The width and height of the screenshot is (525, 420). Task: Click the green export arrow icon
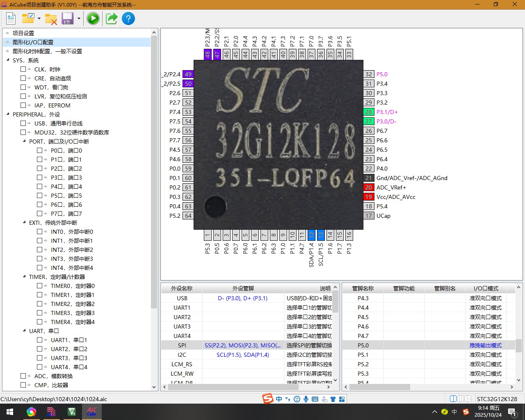coord(112,18)
